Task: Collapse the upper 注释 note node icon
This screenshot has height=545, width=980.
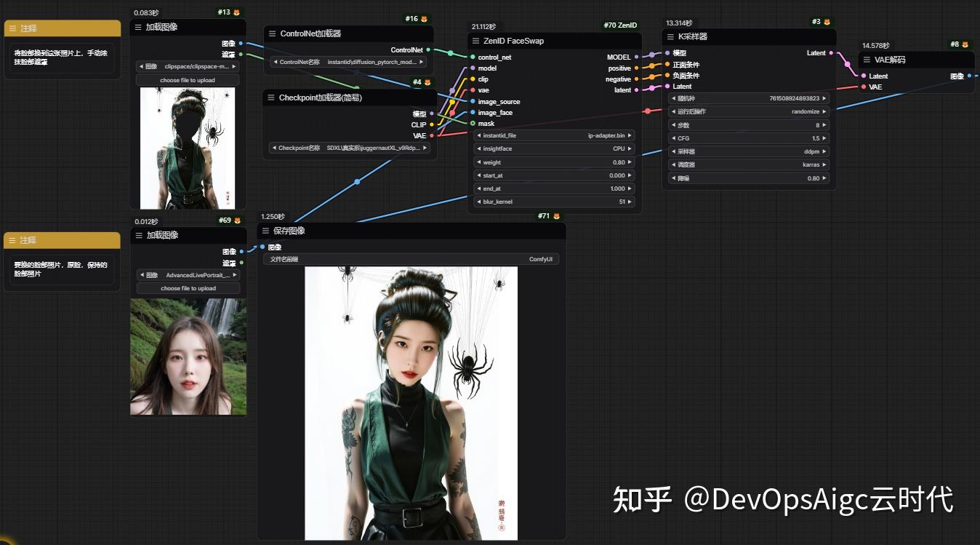Action: coord(12,28)
